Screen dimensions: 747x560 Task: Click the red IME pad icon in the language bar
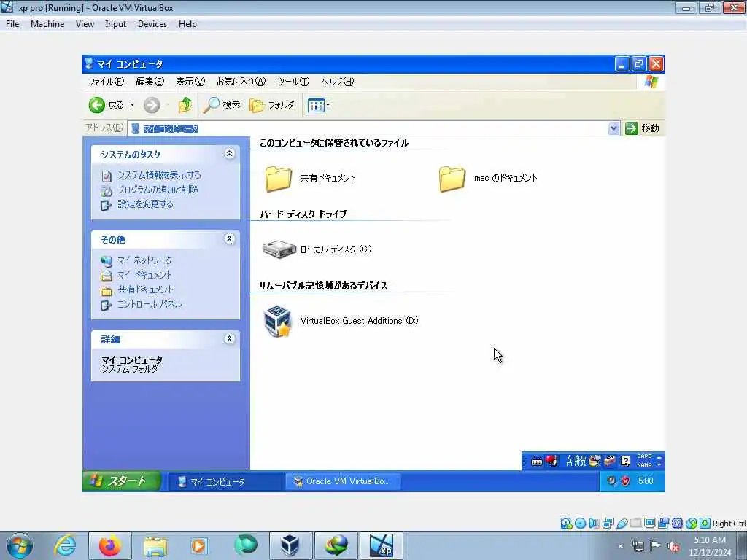(x=551, y=461)
